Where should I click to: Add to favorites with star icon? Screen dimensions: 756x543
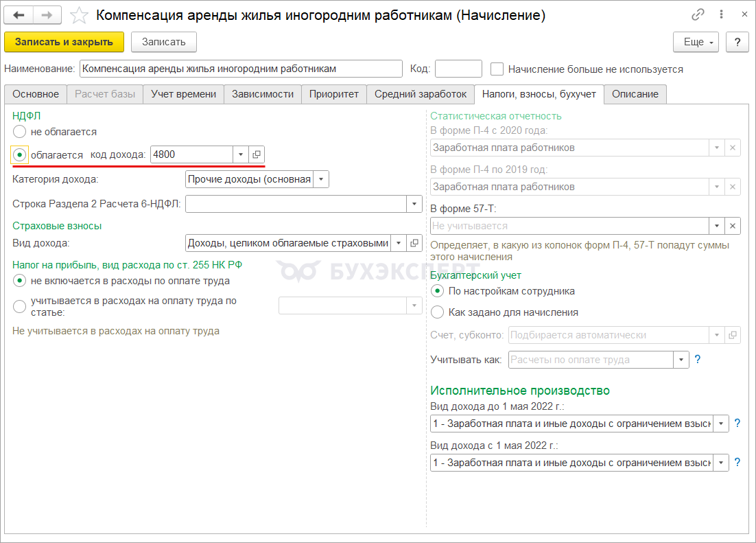(79, 15)
